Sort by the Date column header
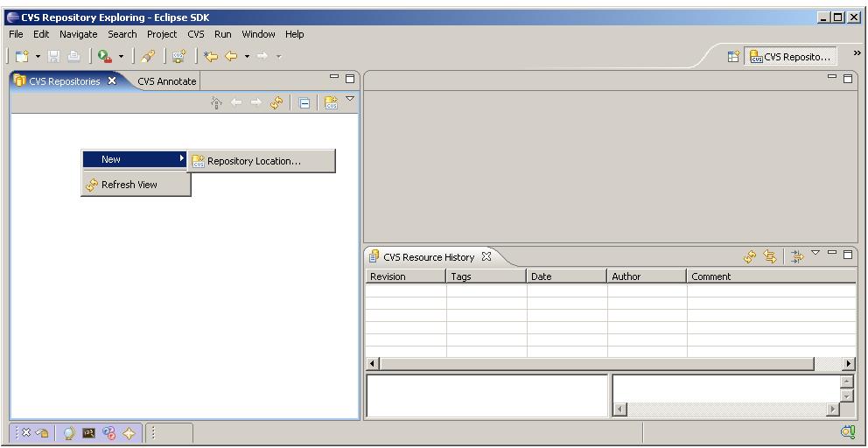 click(x=566, y=276)
